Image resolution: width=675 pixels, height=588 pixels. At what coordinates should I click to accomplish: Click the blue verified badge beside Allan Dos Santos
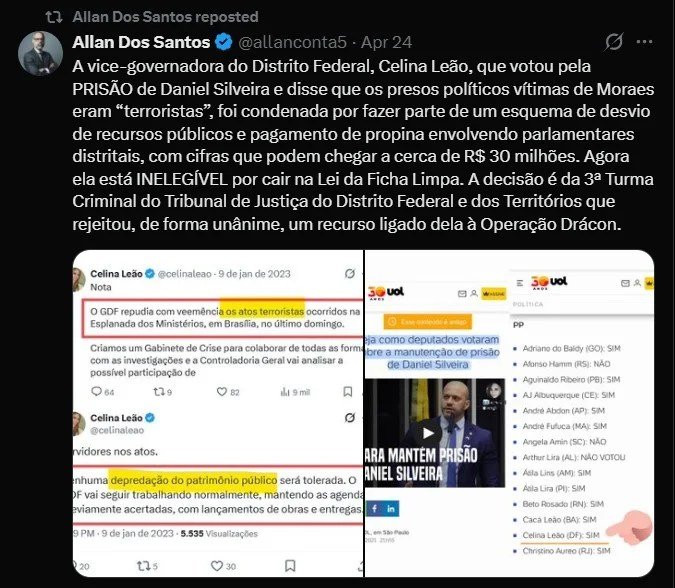coord(223,42)
